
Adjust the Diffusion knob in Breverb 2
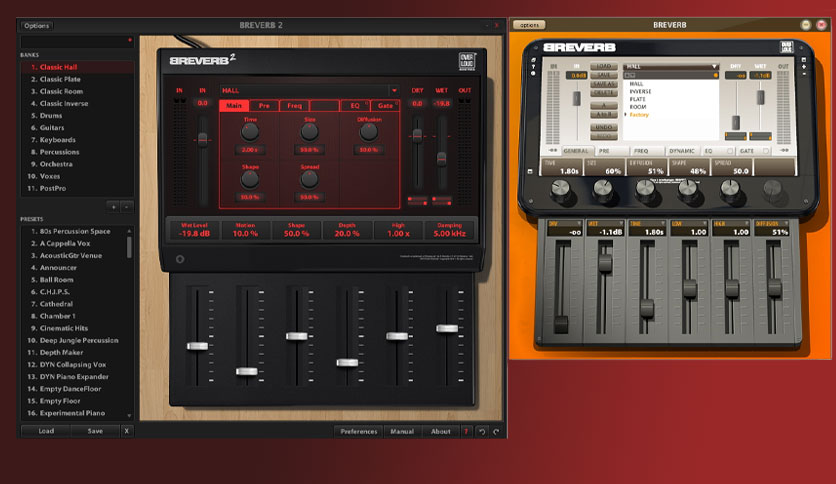click(368, 132)
